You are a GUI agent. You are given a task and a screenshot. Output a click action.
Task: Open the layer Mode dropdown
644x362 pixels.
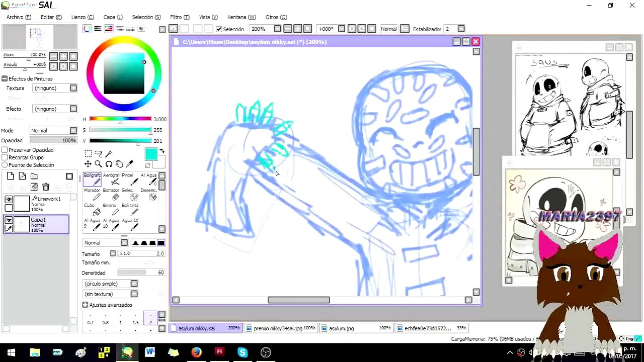(73, 130)
